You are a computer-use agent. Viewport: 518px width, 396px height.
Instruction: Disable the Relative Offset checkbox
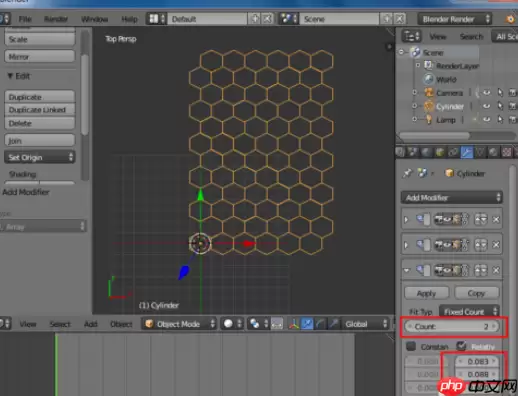(461, 346)
